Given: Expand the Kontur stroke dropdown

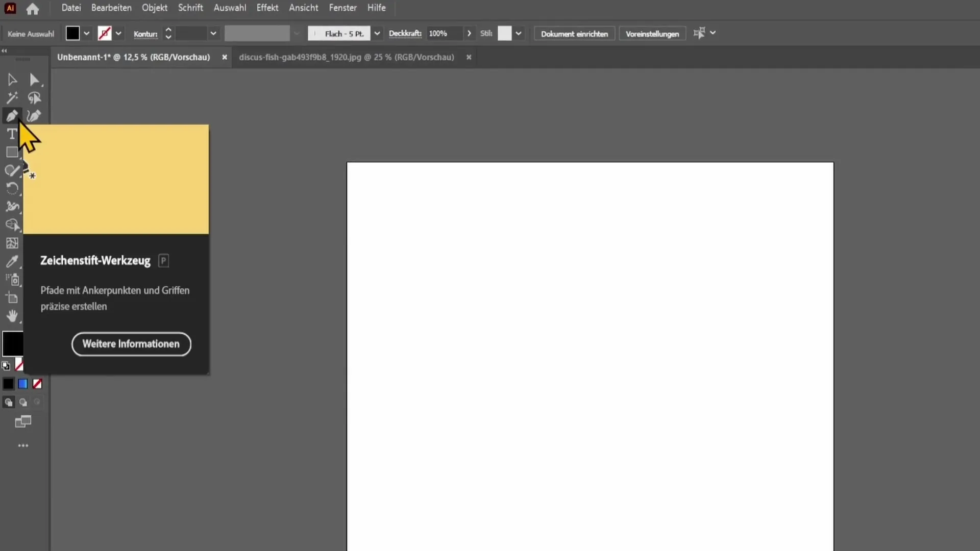Looking at the screenshot, I should [x=213, y=34].
